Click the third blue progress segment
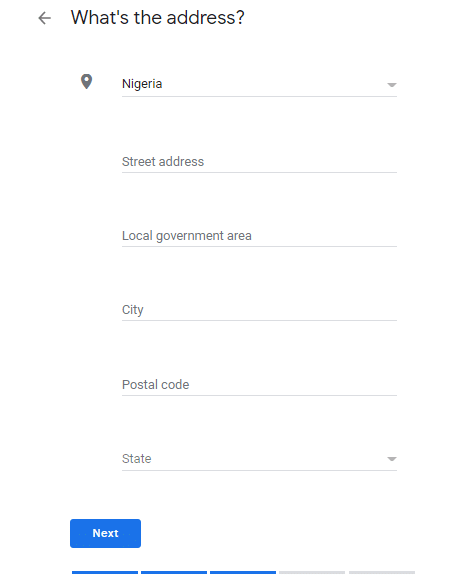 pyautogui.click(x=243, y=572)
